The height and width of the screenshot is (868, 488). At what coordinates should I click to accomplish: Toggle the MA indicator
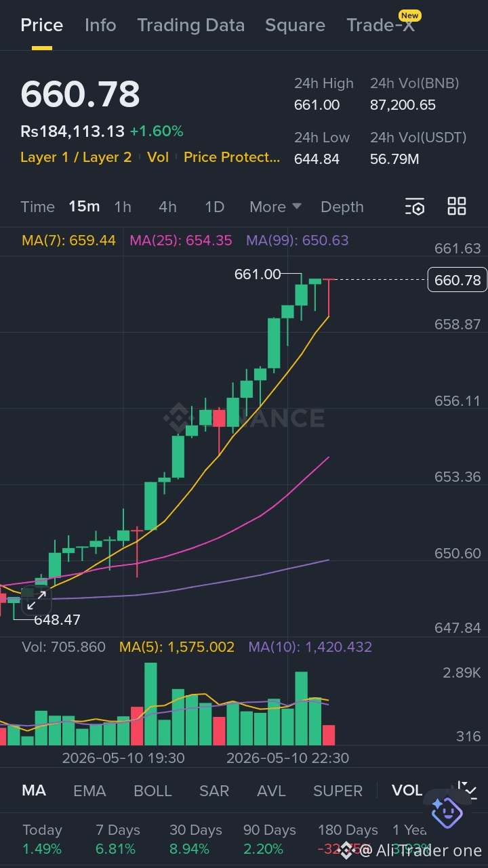tap(34, 791)
